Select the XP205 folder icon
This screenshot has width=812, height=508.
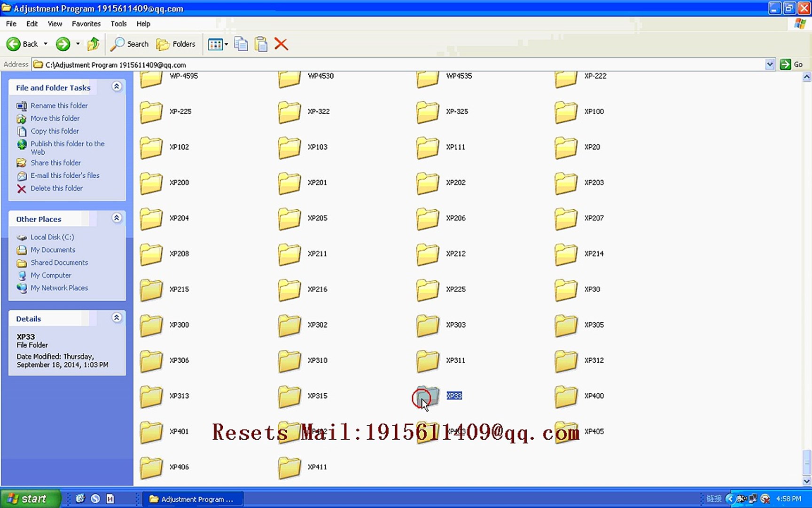[x=289, y=219]
